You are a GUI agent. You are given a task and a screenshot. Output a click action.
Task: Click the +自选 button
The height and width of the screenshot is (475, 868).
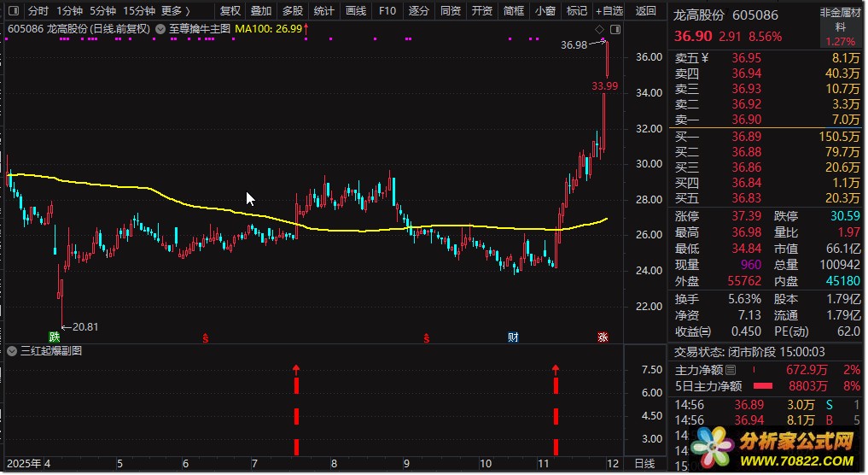click(x=609, y=11)
